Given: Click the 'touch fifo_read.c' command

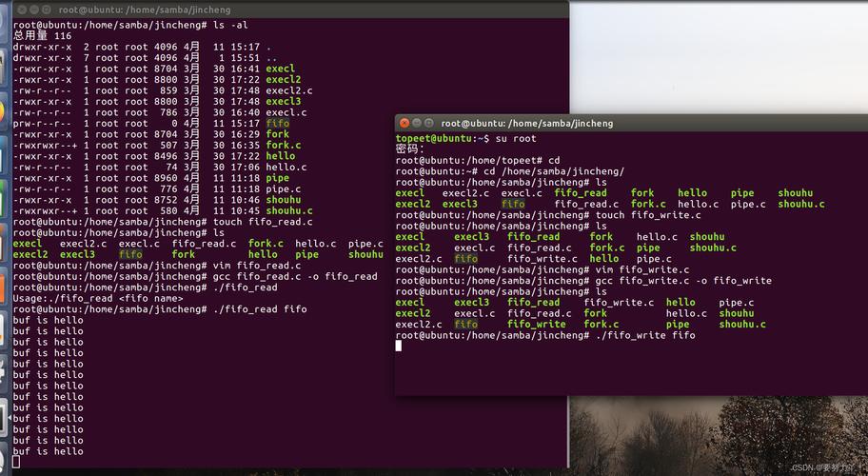Looking at the screenshot, I should coord(263,222).
